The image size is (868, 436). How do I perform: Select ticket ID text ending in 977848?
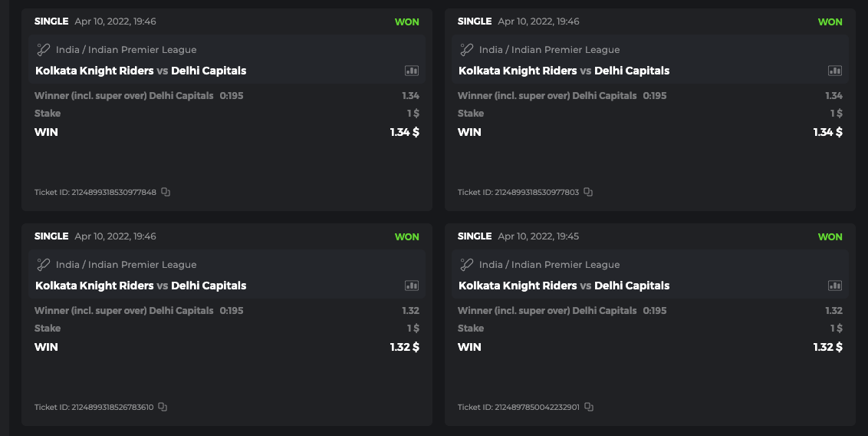point(95,192)
